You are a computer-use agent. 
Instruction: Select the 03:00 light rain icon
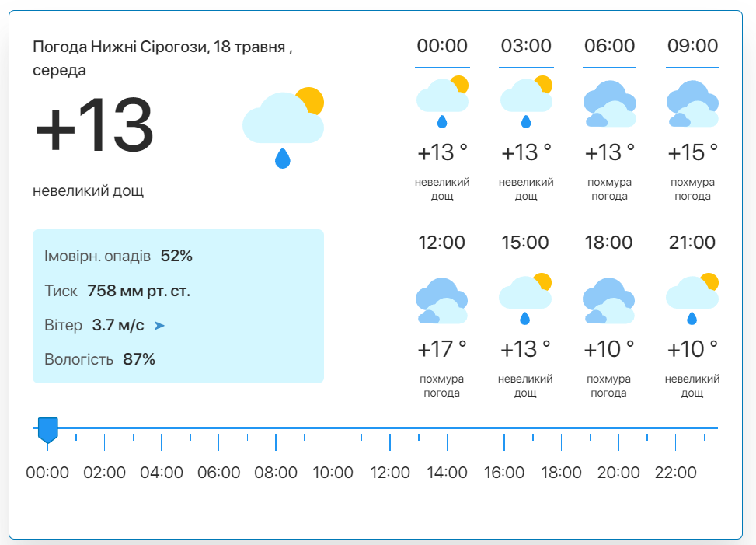click(x=526, y=102)
